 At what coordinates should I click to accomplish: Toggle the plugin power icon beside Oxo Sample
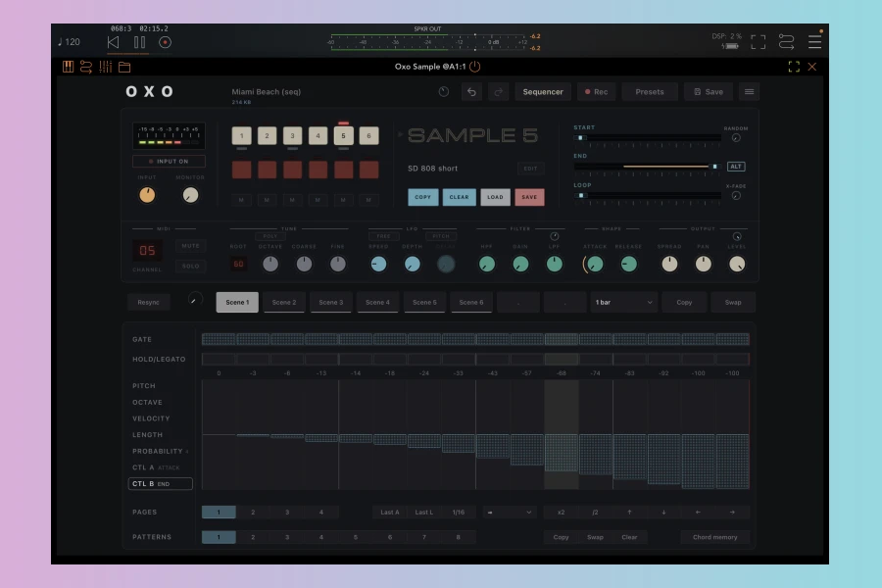click(x=475, y=67)
